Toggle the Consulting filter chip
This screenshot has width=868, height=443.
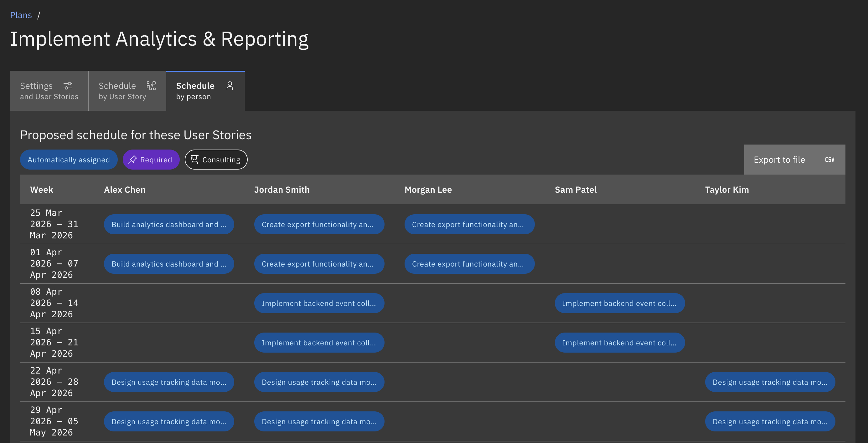tap(216, 160)
